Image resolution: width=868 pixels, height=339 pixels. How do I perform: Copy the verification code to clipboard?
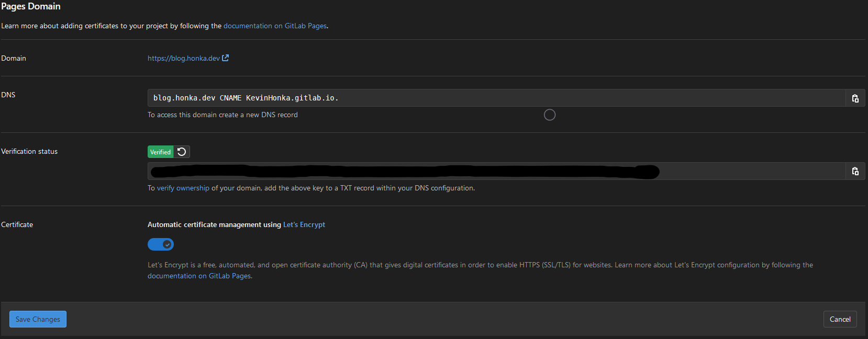tap(855, 171)
